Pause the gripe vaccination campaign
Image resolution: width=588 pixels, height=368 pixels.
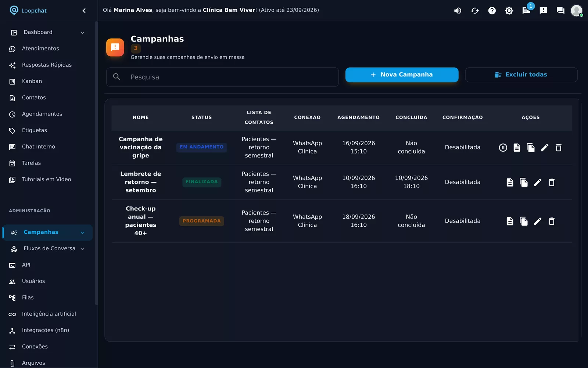click(503, 148)
